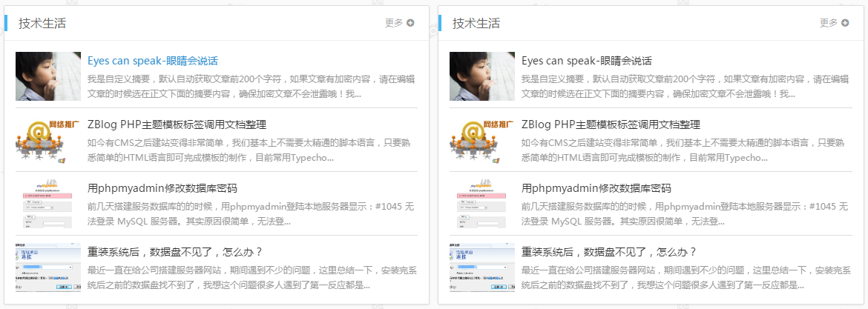Select the 网络推广 thumbnail image in left panel
Screen dimensions: 868x309
coord(48,140)
